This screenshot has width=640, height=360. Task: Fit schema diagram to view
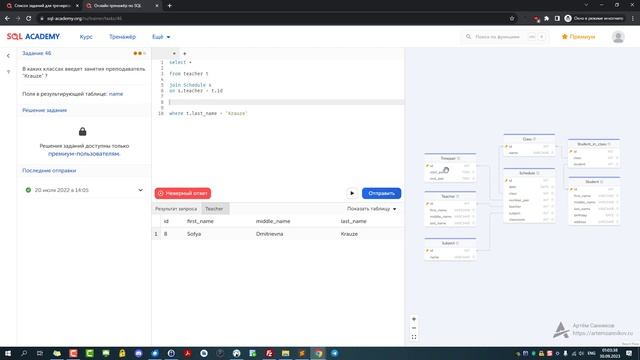click(x=414, y=337)
